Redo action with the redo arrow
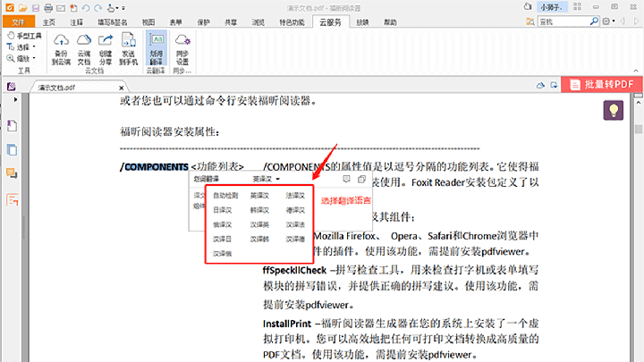 97,8
